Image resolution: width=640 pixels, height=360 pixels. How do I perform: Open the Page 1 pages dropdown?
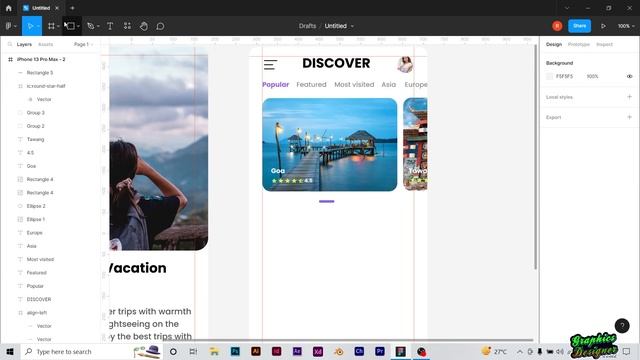point(83,44)
